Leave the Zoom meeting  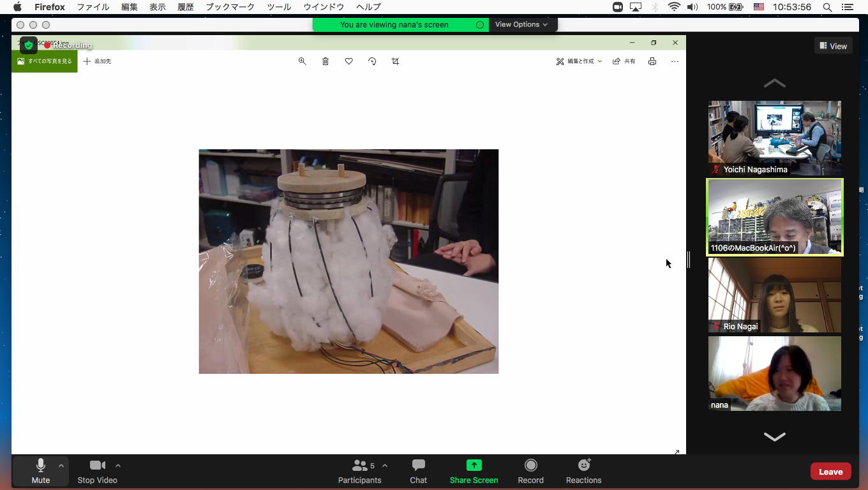pos(830,471)
